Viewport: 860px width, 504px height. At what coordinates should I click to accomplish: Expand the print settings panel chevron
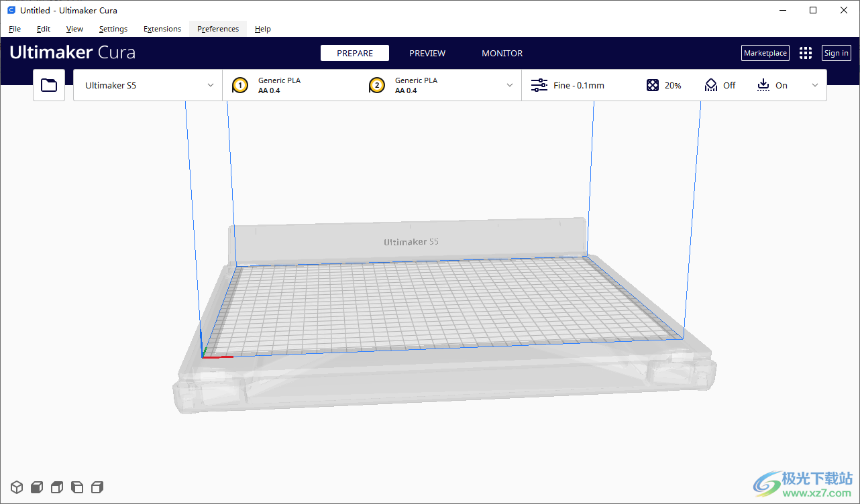coord(815,85)
